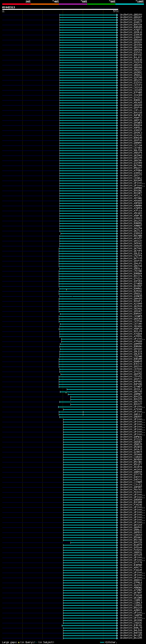Open hit UniRef100_Q9S820
Screen dimensions: 146x644
pyautogui.click(x=131, y=42)
